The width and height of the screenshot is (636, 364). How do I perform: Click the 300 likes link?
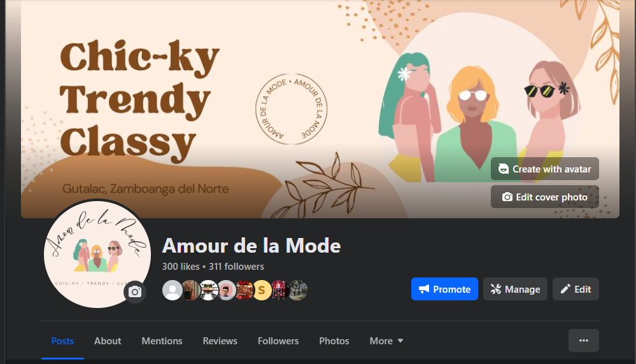click(x=181, y=266)
